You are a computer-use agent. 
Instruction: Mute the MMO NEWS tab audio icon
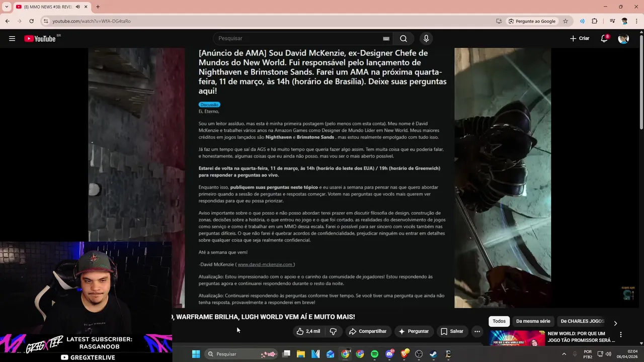pyautogui.click(x=78, y=7)
